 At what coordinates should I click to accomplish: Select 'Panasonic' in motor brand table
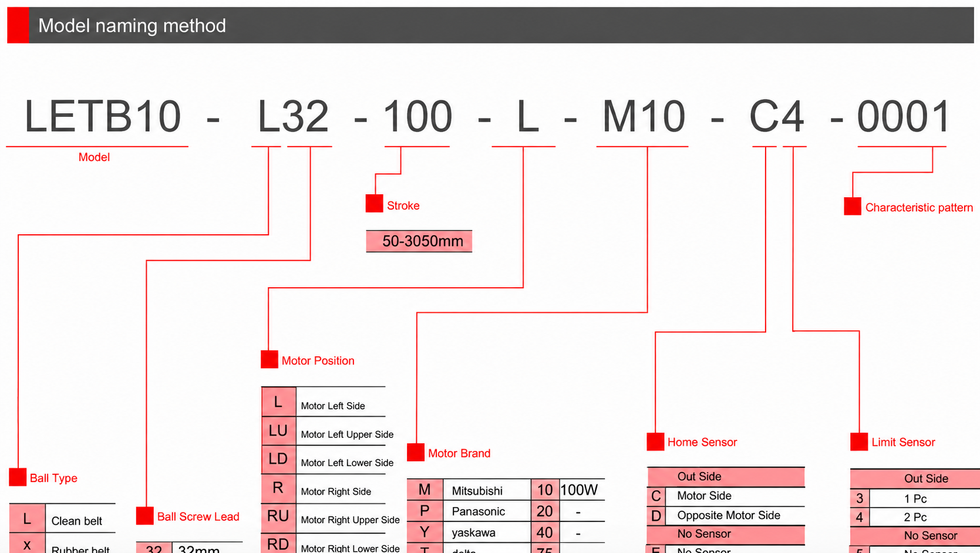[x=478, y=512]
